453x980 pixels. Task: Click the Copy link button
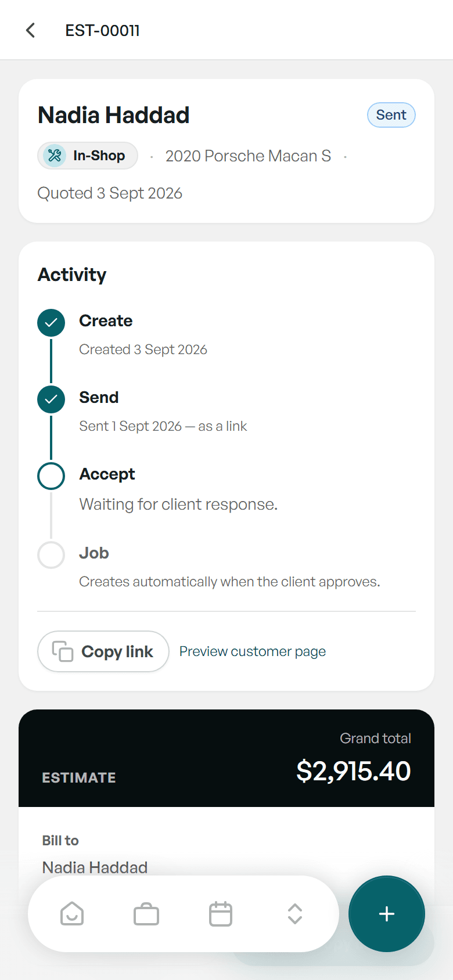point(103,651)
